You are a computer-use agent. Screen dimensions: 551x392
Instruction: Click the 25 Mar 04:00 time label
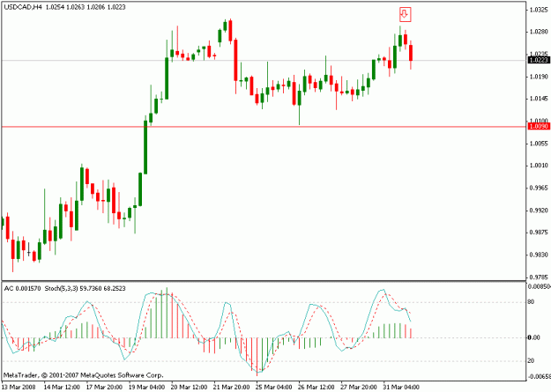point(274,387)
